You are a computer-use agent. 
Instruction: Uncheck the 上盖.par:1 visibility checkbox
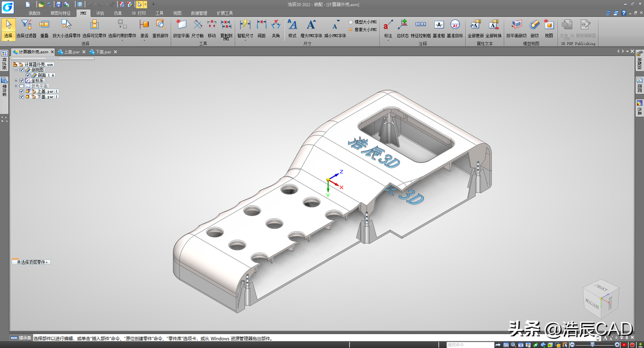click(21, 91)
